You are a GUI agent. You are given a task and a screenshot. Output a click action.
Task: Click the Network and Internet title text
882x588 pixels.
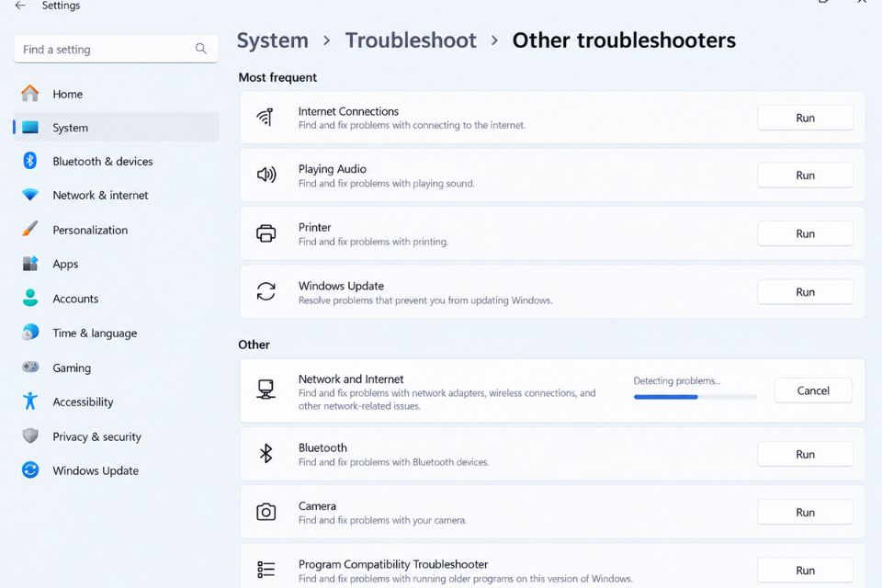(x=350, y=379)
